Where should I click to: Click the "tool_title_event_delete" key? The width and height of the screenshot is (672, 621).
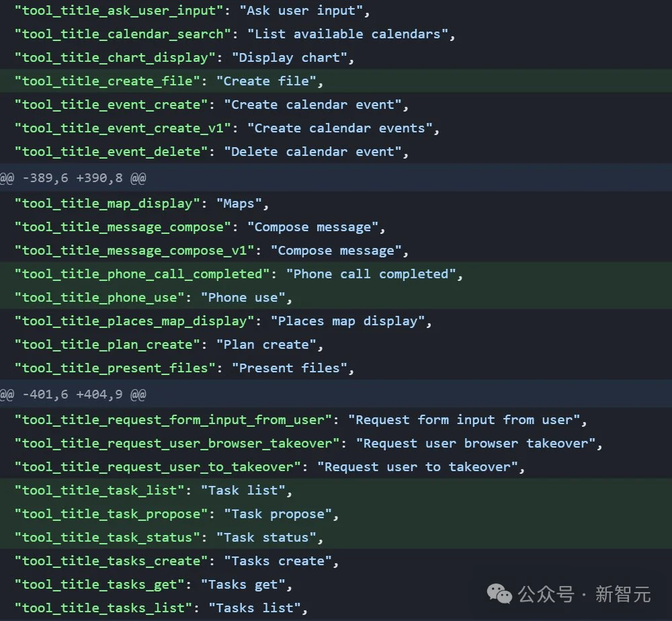tap(112, 152)
